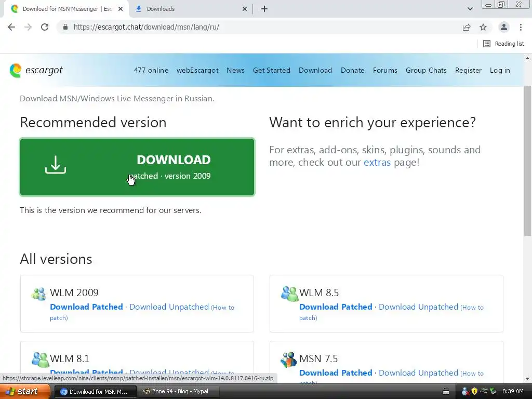Click the security shield tray icon
Viewport: 532px width, 399px height.
pos(474,391)
